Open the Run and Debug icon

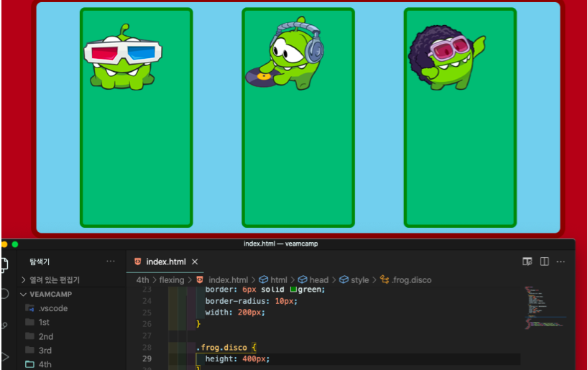[x=5, y=356]
